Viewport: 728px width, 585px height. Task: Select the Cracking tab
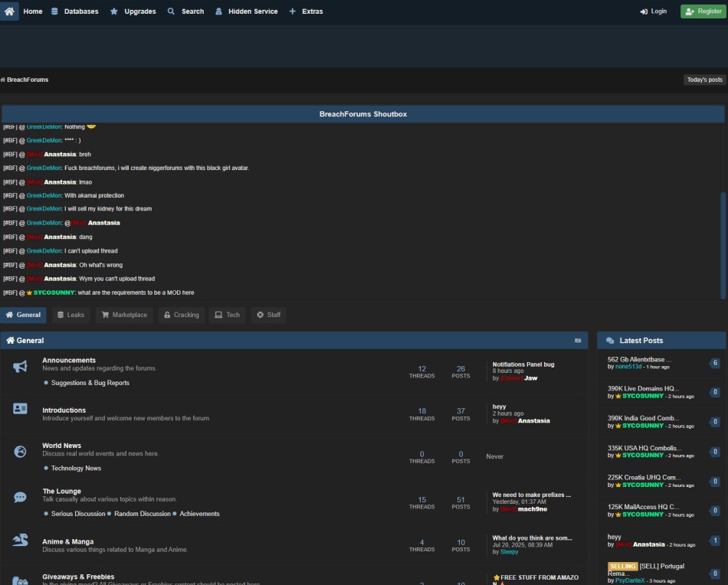(182, 315)
